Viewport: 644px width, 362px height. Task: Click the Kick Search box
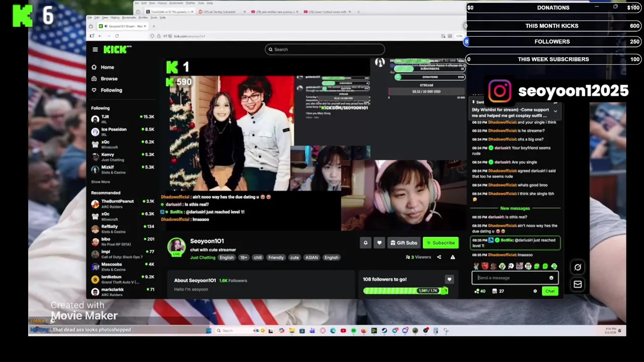325,49
